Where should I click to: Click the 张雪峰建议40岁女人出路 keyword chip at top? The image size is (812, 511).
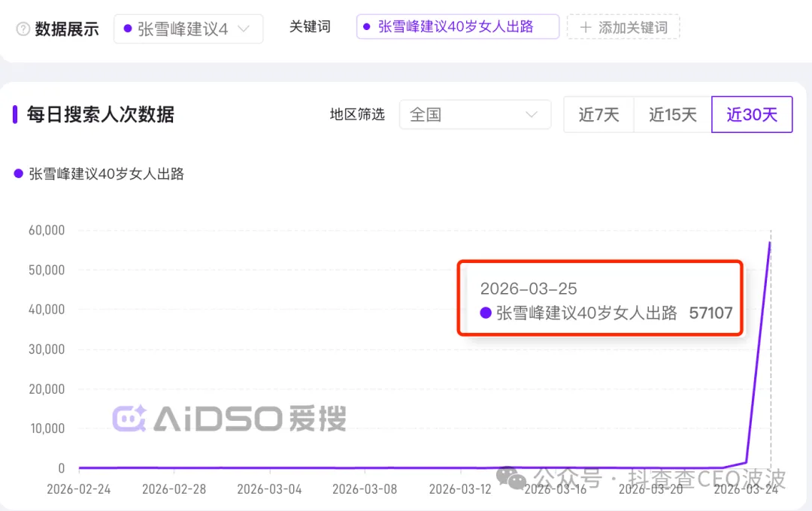click(457, 27)
